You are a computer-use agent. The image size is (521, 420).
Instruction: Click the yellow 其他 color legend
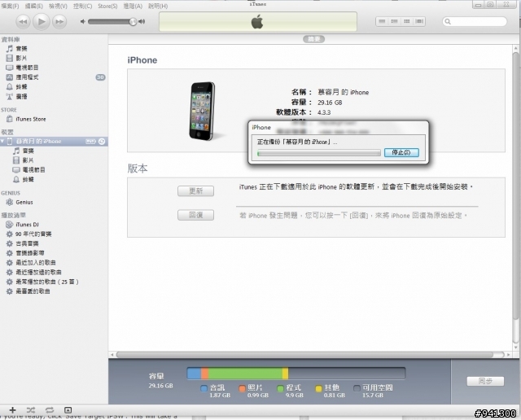coord(318,388)
